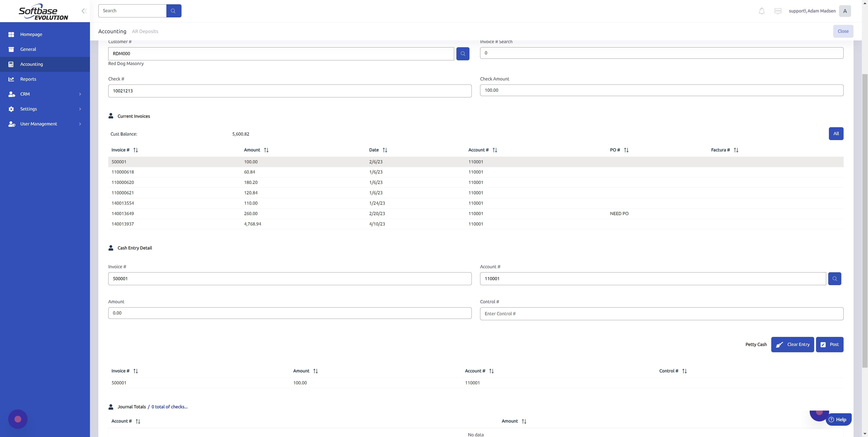Click the User Management icon
The width and height of the screenshot is (868, 437).
(x=12, y=124)
